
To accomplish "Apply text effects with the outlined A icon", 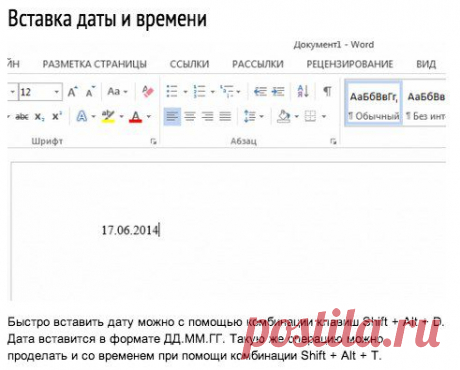I will tap(82, 116).
